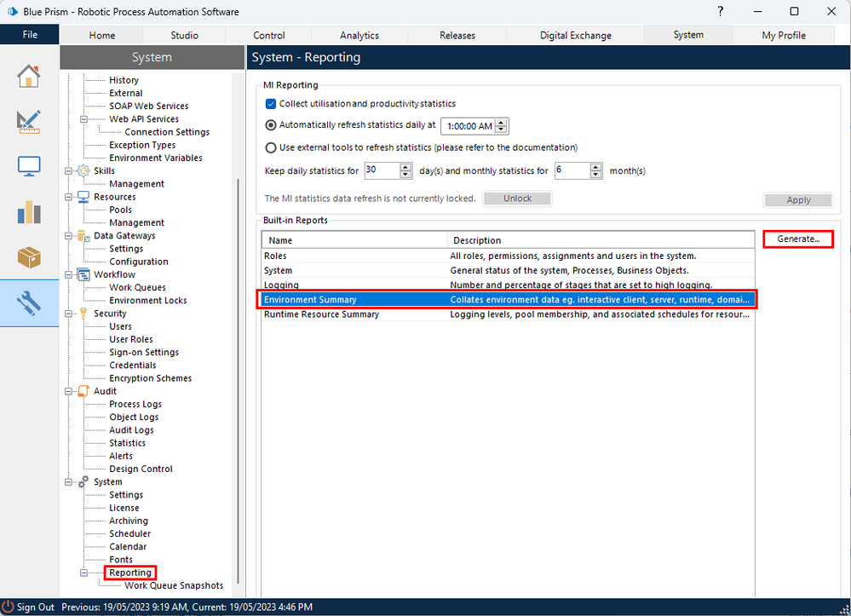851x616 pixels.
Task: Click the Resources computer icon in tree
Action: click(x=83, y=197)
